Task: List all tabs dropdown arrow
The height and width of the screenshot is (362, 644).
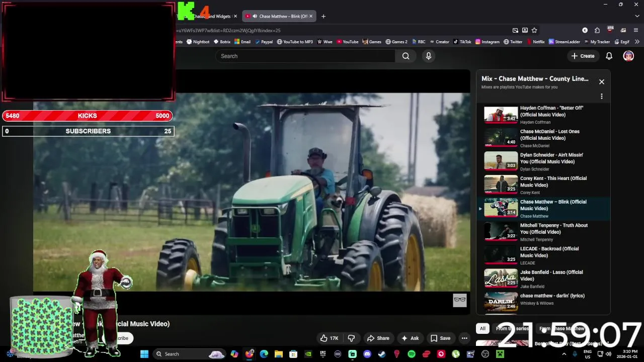Action: tap(636, 16)
